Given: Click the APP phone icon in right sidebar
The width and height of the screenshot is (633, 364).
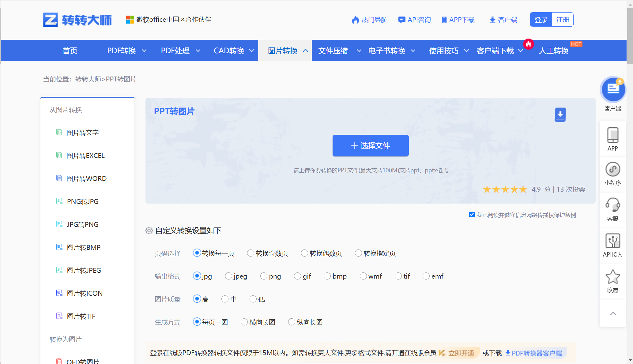Looking at the screenshot, I should (613, 135).
